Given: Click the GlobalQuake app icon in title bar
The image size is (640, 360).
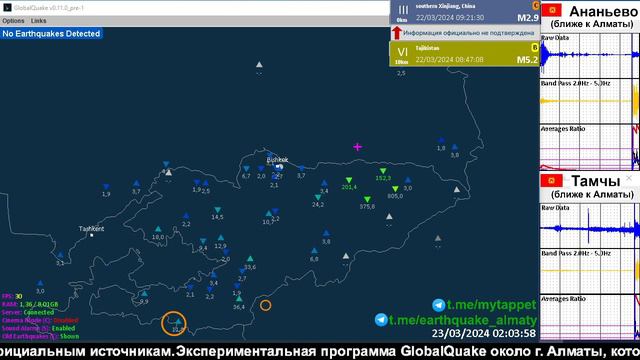Looking at the screenshot, I should 7,7.
